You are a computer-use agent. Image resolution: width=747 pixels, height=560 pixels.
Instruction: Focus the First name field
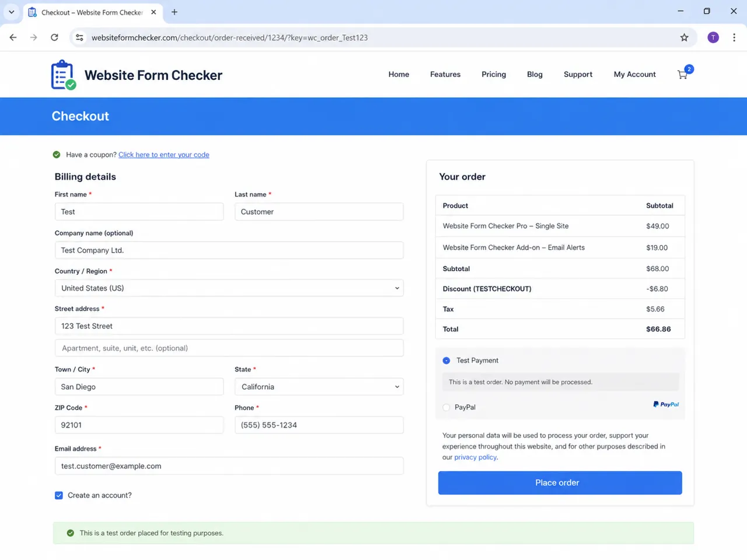tap(139, 212)
